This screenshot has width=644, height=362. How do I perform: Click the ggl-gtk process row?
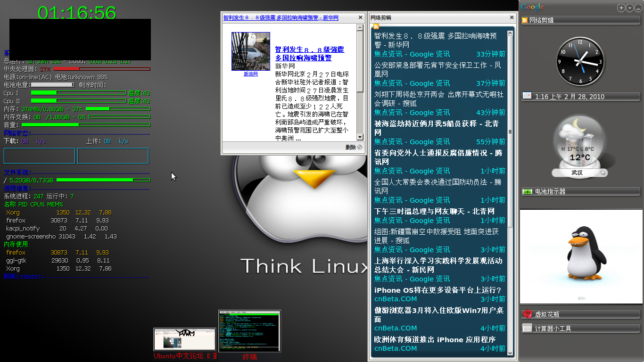tap(58, 261)
